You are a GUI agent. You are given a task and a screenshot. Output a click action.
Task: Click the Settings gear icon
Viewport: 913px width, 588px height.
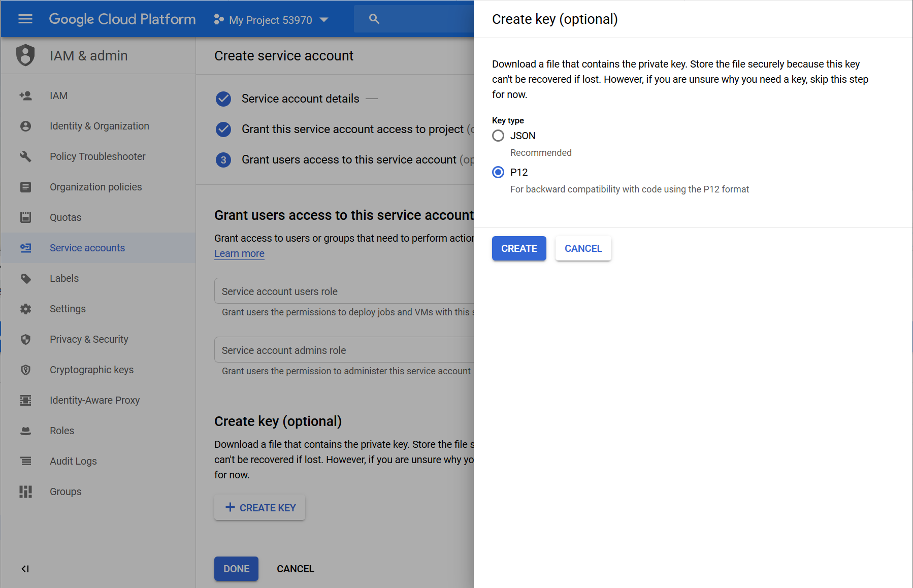(x=25, y=309)
